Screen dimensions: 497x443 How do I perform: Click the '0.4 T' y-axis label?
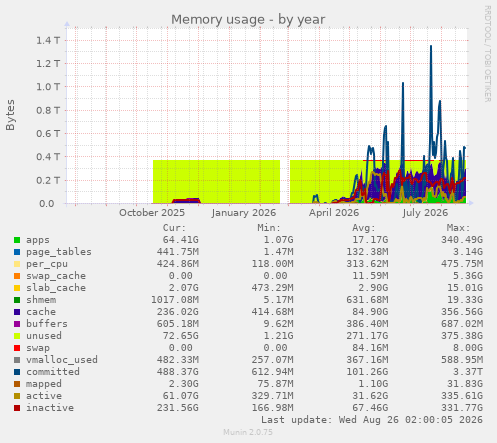tap(48, 157)
